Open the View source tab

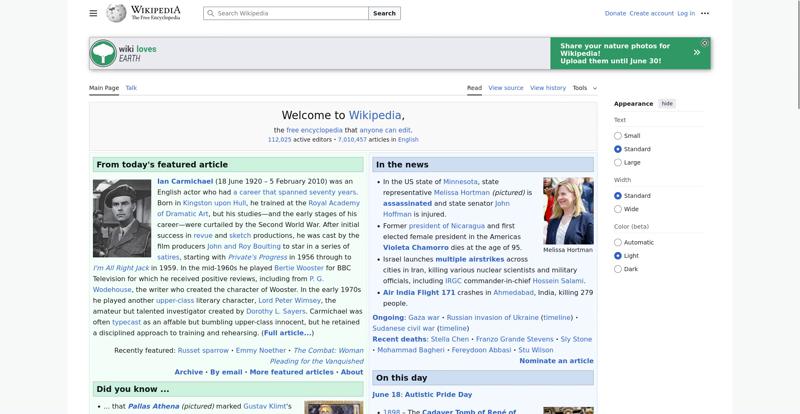(x=506, y=88)
